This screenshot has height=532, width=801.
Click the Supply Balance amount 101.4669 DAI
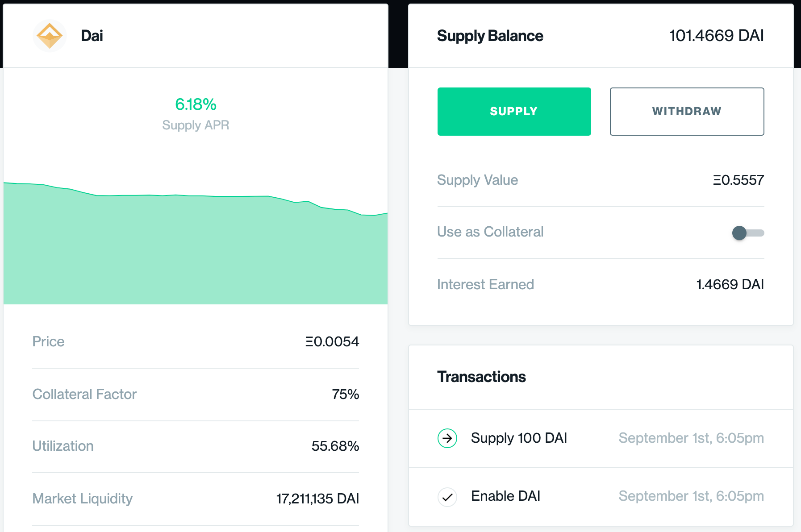pyautogui.click(x=716, y=36)
